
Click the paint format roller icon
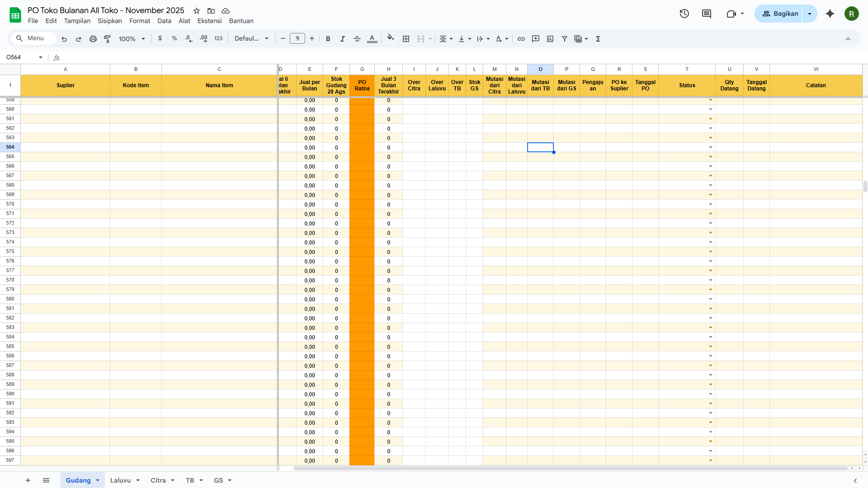[107, 39]
